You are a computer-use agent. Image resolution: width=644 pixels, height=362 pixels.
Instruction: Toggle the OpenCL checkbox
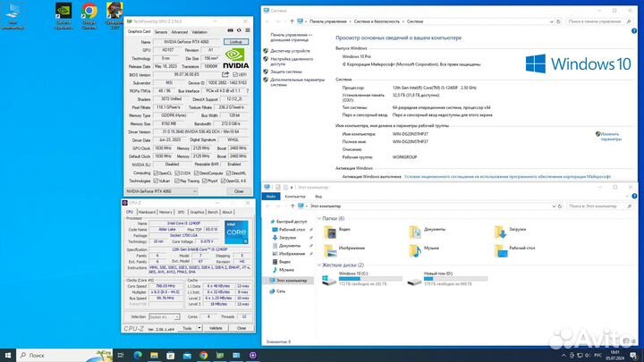tap(156, 173)
